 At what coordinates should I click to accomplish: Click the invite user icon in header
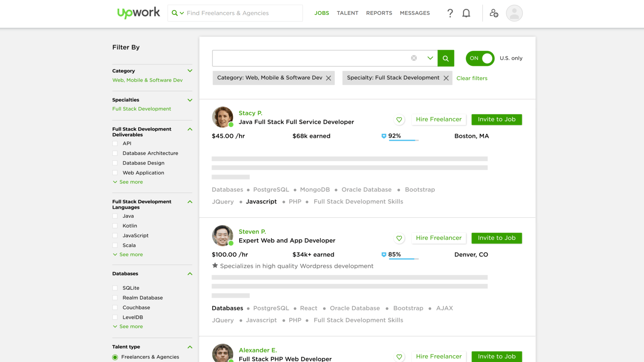click(x=494, y=13)
